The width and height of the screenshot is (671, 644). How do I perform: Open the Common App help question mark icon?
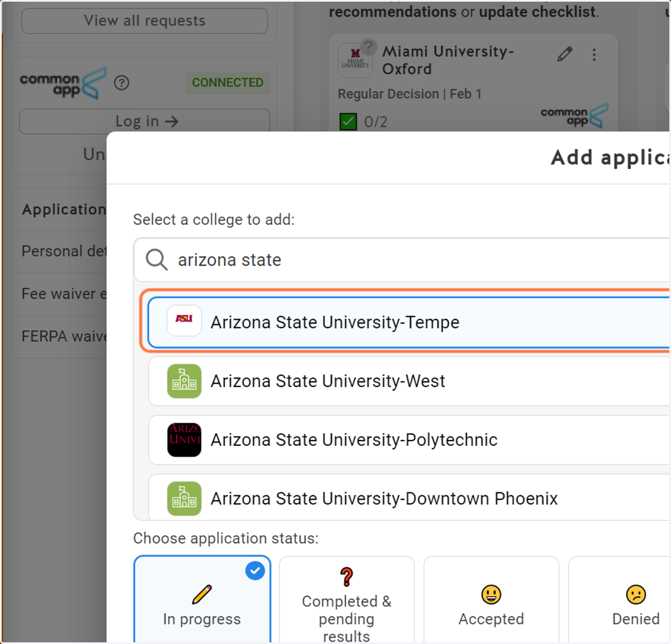point(121,83)
